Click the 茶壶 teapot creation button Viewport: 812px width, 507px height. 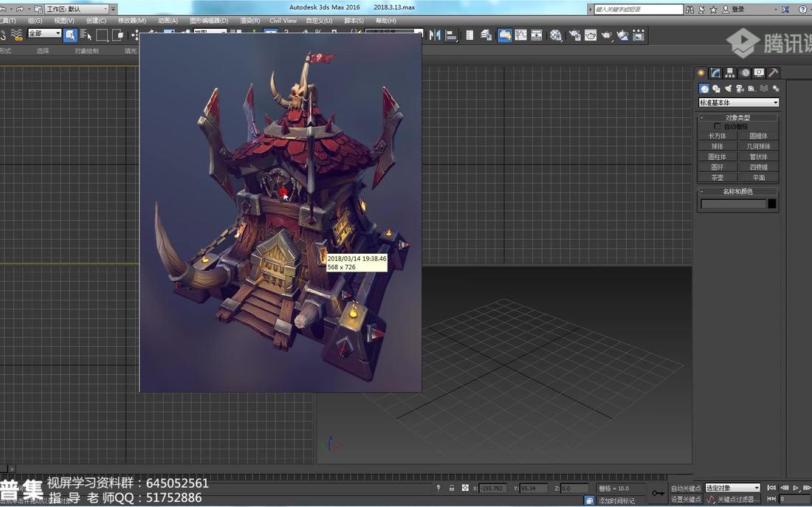coord(717,177)
